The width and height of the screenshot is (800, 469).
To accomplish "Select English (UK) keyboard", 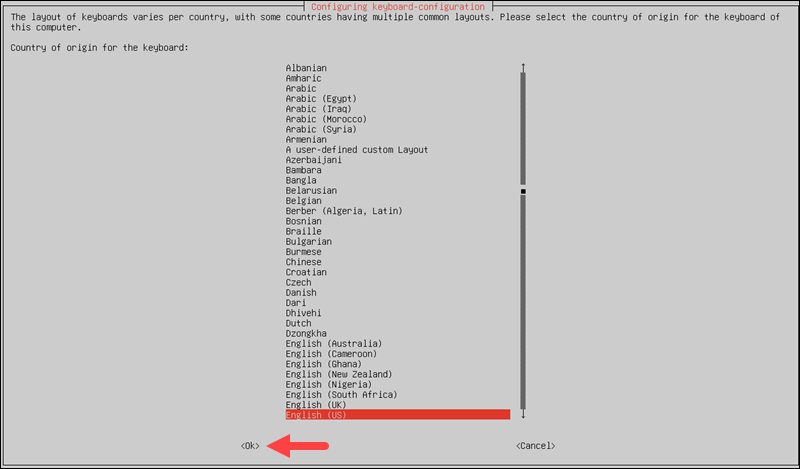I will (316, 405).
